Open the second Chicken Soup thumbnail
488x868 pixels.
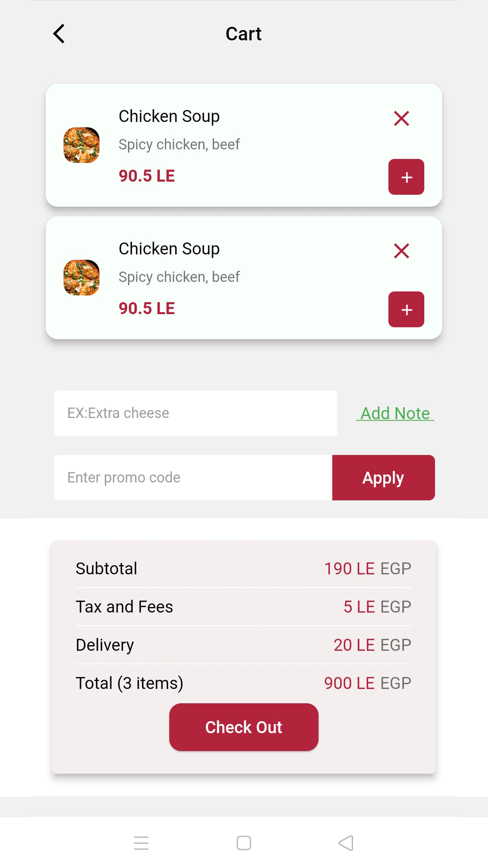coord(82,277)
